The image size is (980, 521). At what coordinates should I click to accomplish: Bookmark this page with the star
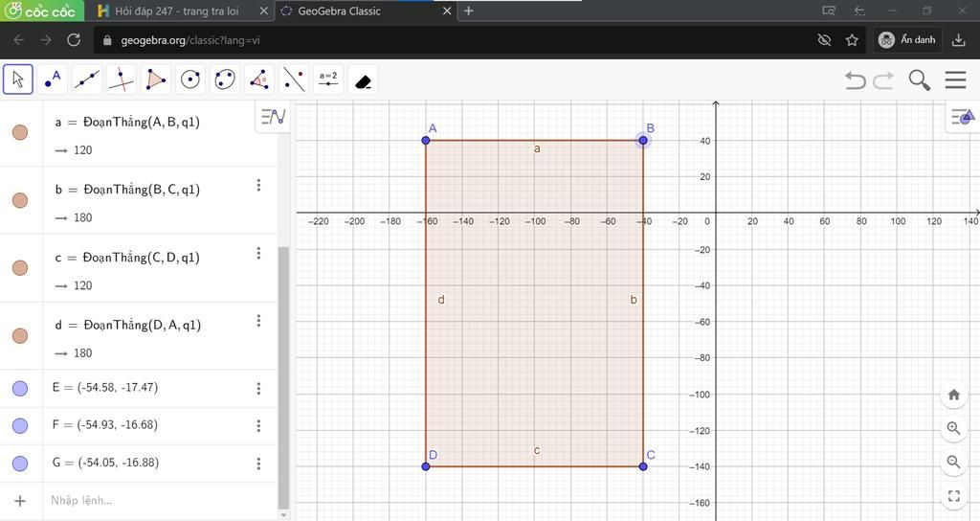[x=852, y=40]
